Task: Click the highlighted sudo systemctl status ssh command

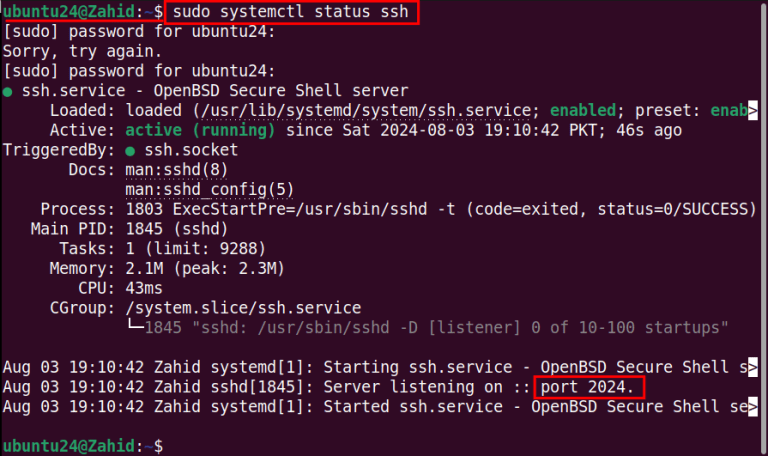Action: [289, 12]
